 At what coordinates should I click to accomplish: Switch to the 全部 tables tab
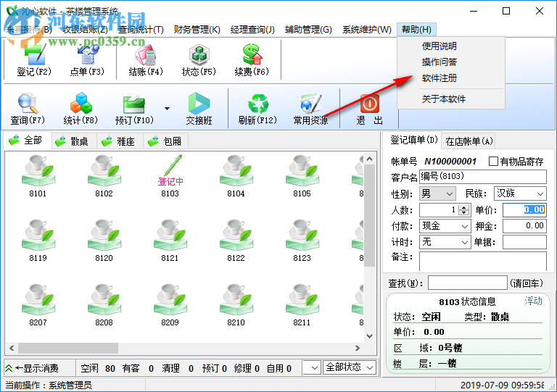pos(28,141)
